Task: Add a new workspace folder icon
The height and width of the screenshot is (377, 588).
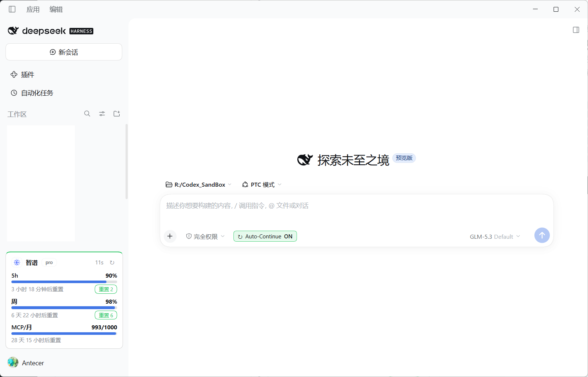Action: point(117,114)
